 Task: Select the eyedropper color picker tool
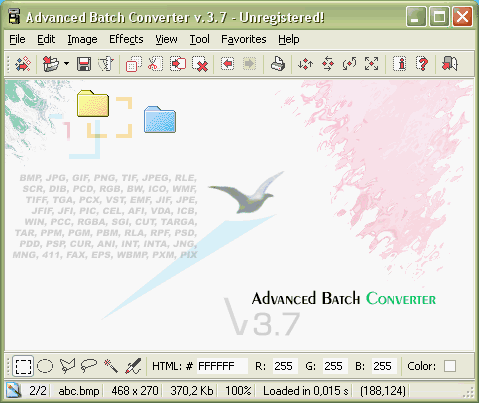133,366
